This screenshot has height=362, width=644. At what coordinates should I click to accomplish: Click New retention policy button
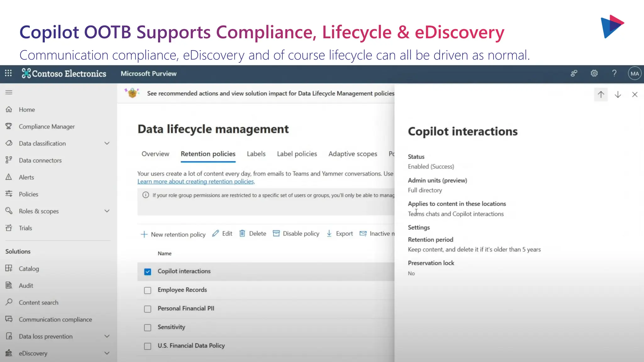[173, 234]
